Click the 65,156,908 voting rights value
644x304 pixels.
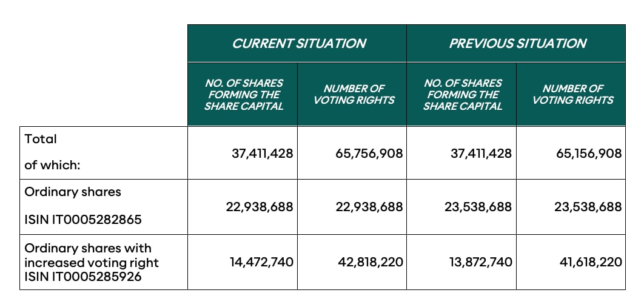(588, 154)
